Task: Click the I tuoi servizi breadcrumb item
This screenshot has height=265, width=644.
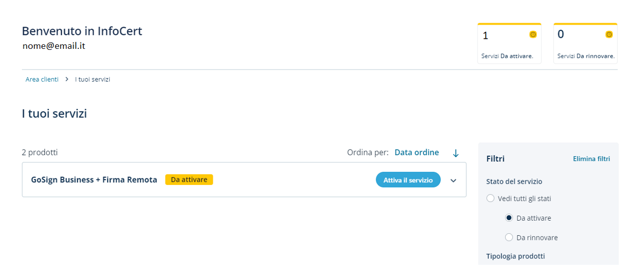Action: click(93, 80)
